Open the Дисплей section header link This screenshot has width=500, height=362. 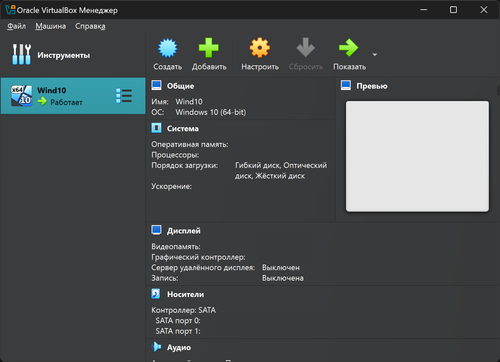[x=184, y=231]
